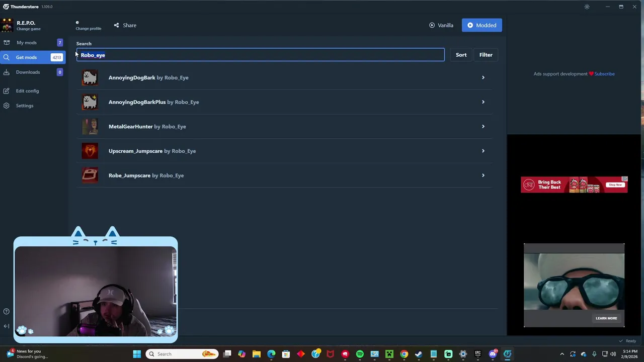Click the Robe_Jumpscare mod title text

(x=129, y=175)
